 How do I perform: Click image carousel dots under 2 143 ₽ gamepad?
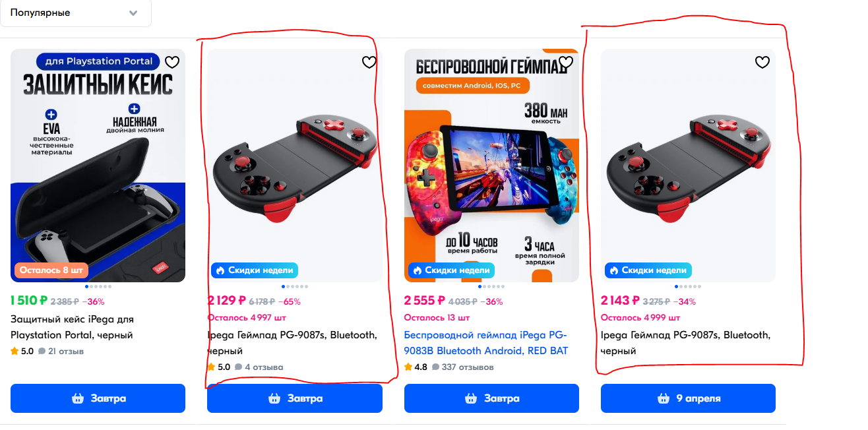(688, 287)
